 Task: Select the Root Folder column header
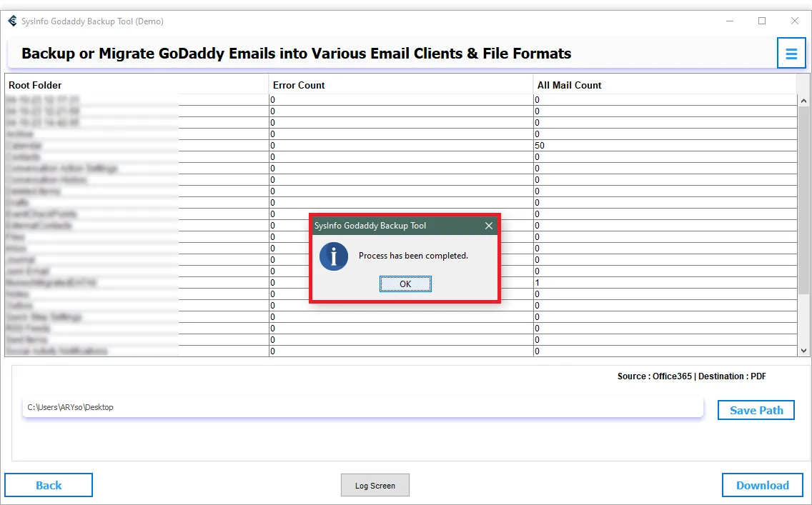coord(137,85)
